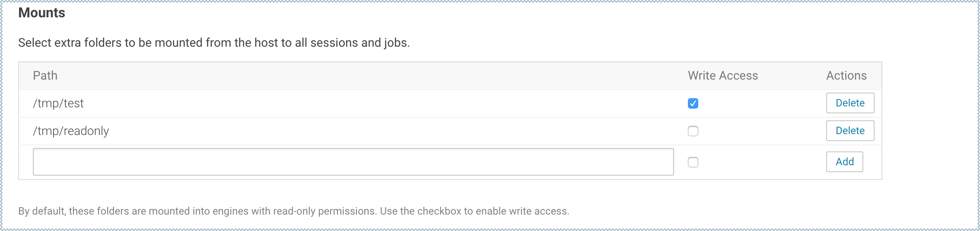Click "Use the checkbox to enable" sentence
The image size is (980, 231).
(475, 211)
